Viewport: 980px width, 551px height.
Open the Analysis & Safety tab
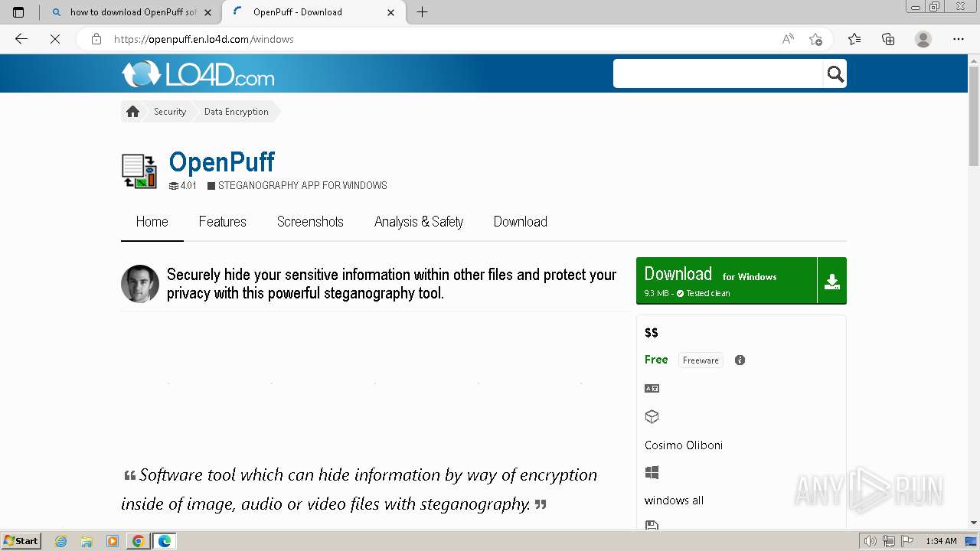pyautogui.click(x=419, y=222)
